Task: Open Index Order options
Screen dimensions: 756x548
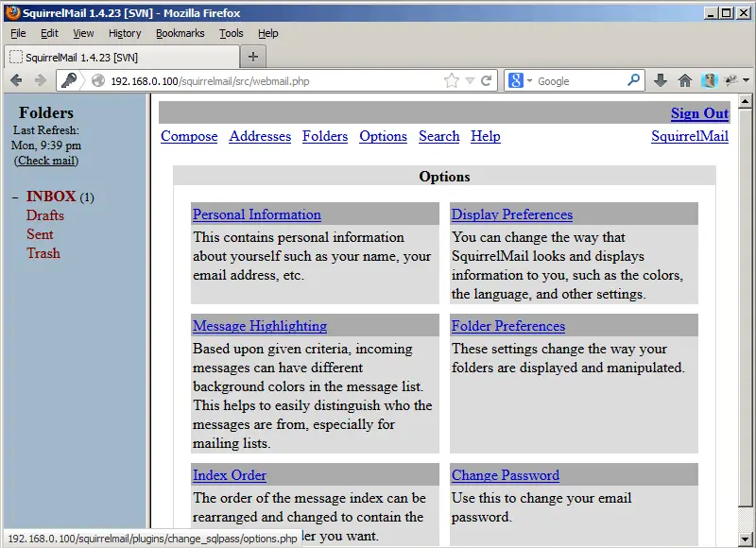Action: (230, 475)
